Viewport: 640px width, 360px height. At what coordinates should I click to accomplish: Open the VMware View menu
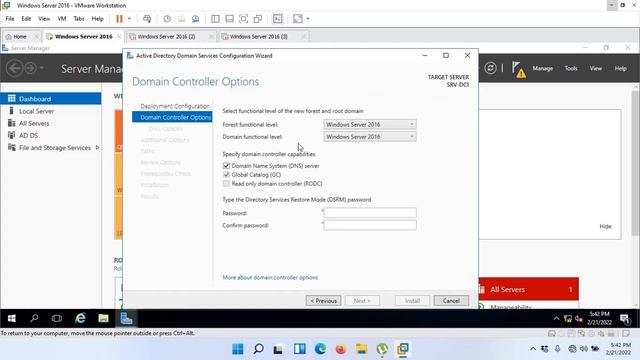(44, 19)
